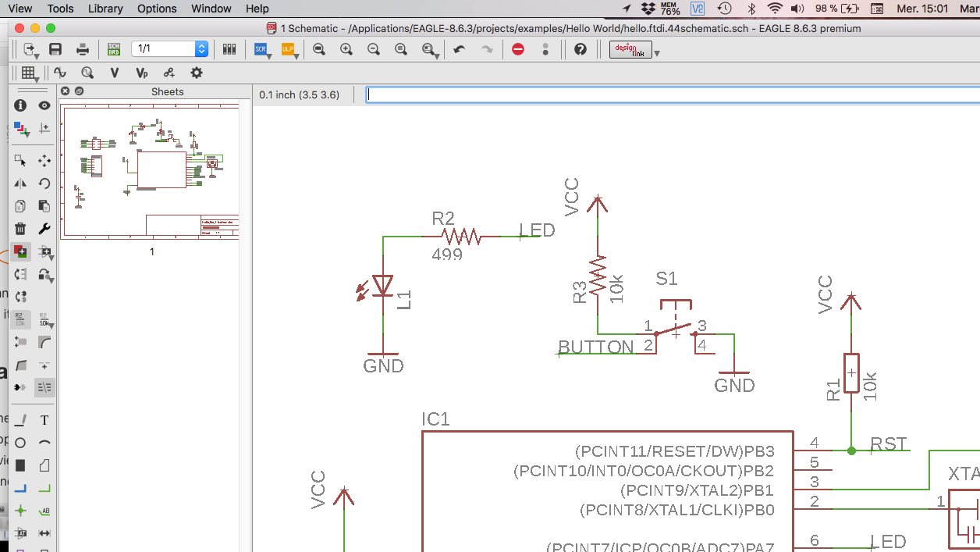The height and width of the screenshot is (552, 980).
Task: Select the Move tool
Action: coord(44,161)
